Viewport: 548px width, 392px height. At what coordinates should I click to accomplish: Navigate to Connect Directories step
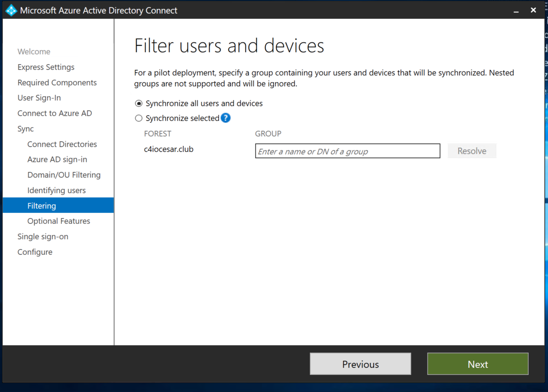pyautogui.click(x=62, y=144)
